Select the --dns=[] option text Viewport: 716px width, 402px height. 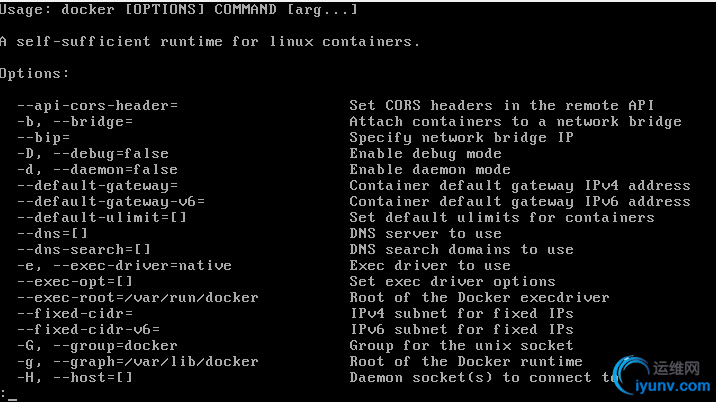pyautogui.click(x=53, y=233)
